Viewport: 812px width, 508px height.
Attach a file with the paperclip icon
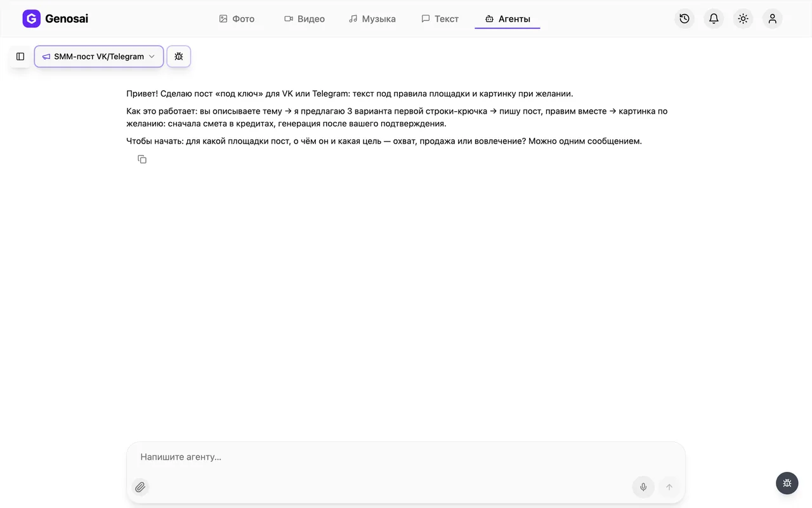tap(140, 487)
